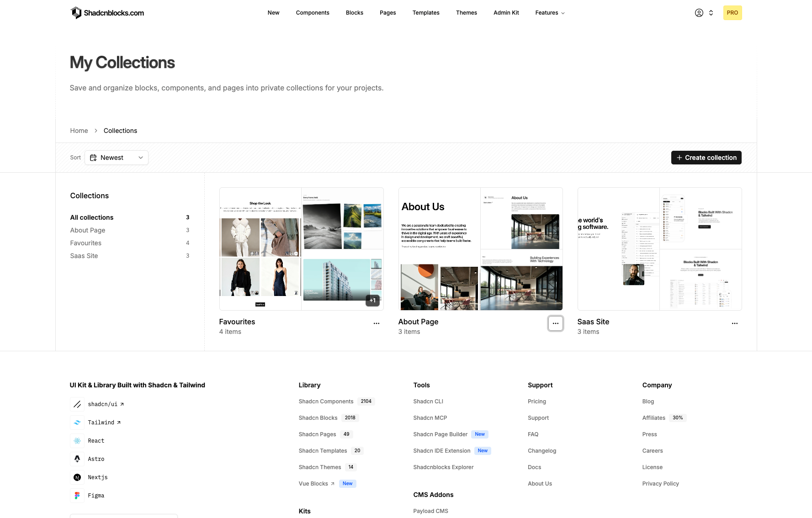Open the Shadcn Blocks footer link
The width and height of the screenshot is (812, 518).
[x=318, y=418]
